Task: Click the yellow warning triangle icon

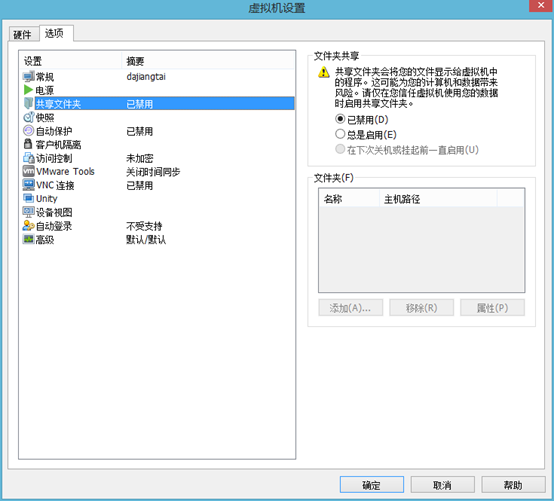Action: coord(324,72)
